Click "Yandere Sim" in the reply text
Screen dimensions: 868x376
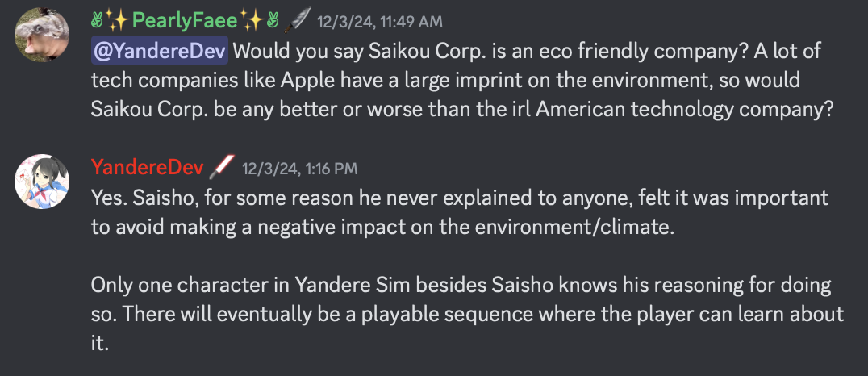tap(342, 286)
